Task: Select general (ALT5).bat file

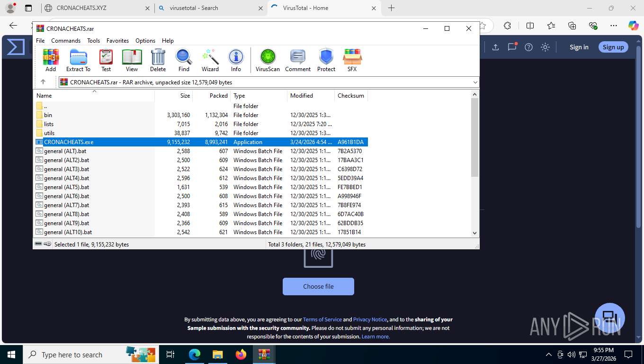Action: [66, 187]
